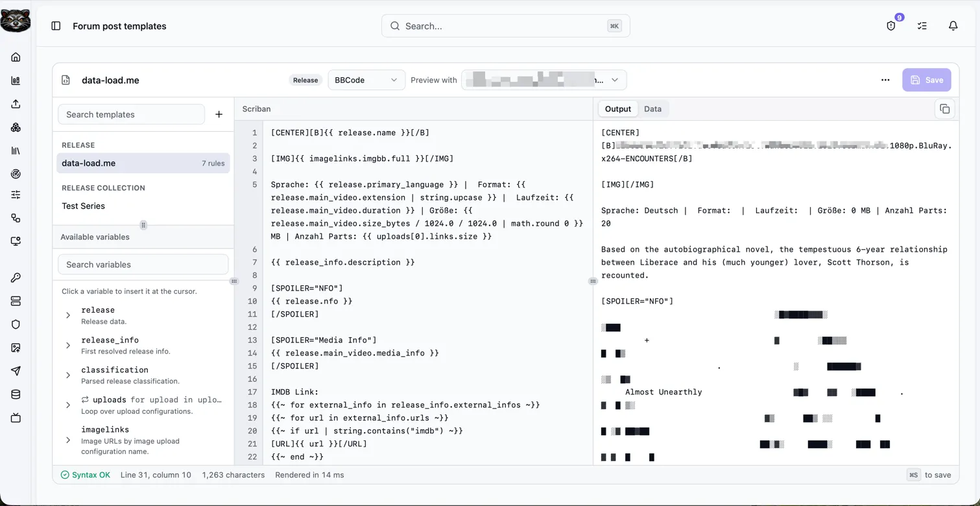Focus the Search templates field
Image resolution: width=980 pixels, height=506 pixels.
click(x=132, y=114)
